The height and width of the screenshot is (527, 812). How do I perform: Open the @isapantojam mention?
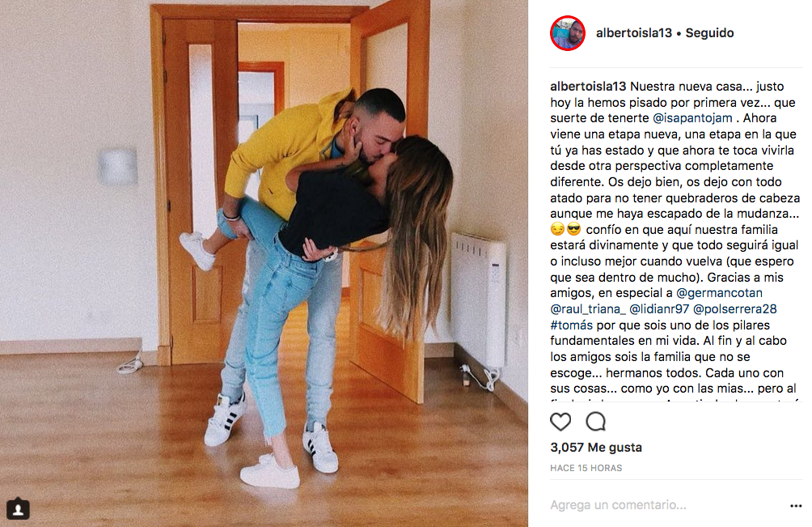(692, 118)
